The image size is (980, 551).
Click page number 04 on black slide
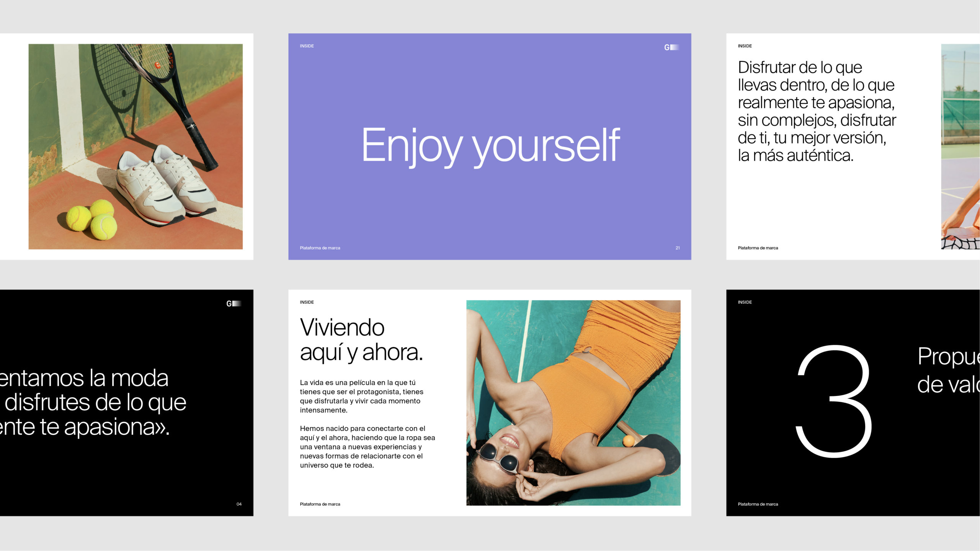tap(239, 504)
